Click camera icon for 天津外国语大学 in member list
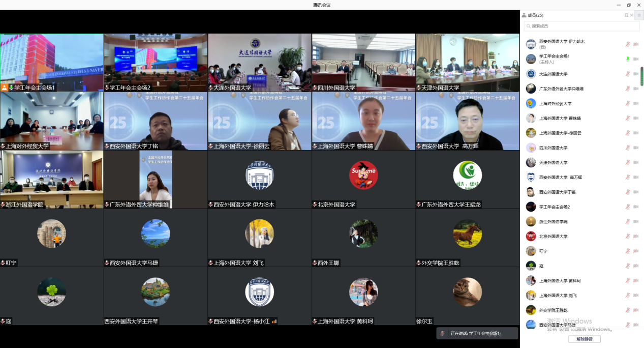This screenshot has height=348, width=644. click(x=635, y=162)
